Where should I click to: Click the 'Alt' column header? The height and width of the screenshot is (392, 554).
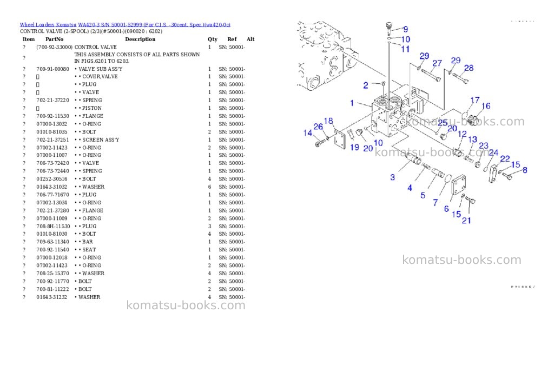[250, 39]
